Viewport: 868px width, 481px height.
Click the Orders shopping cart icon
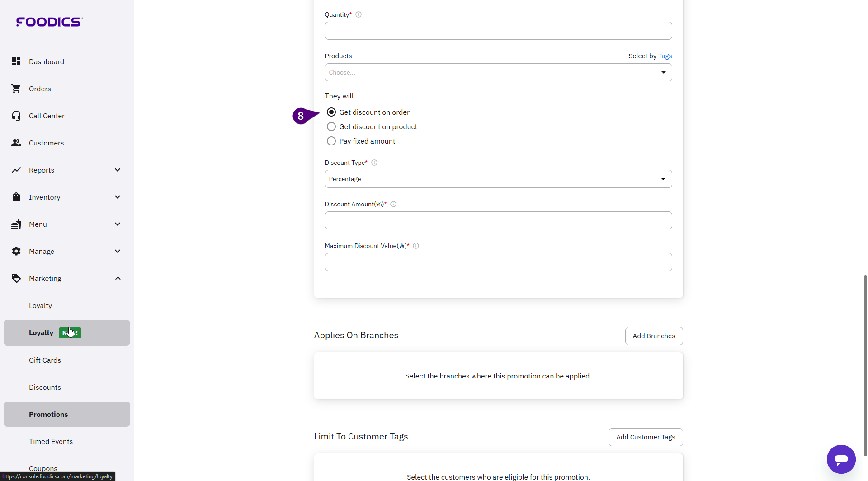[16, 89]
